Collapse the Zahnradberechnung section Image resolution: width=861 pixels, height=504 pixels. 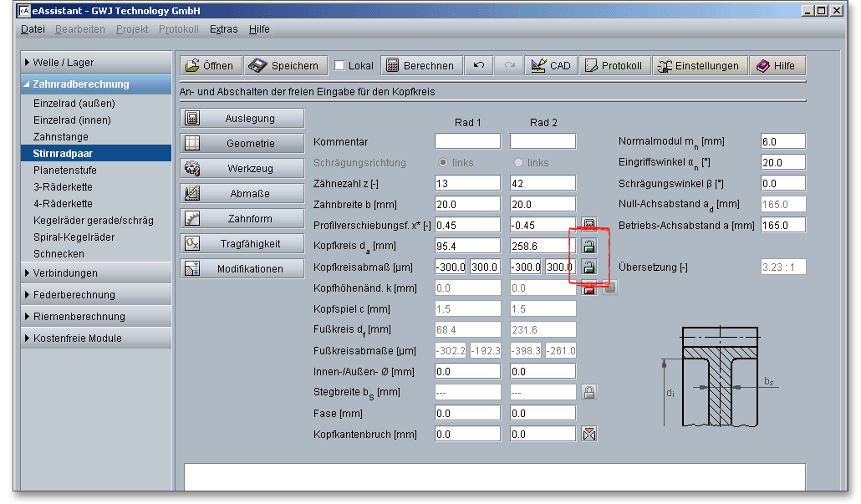coord(81,84)
